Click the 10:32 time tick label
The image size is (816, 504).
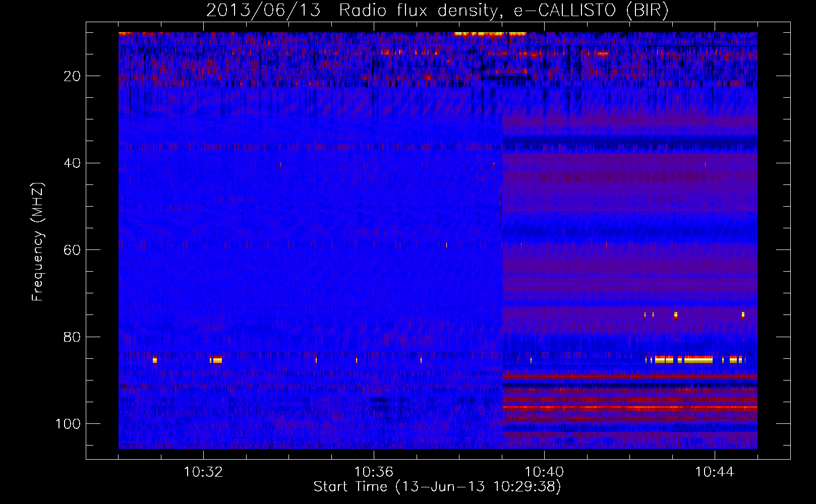click(x=203, y=472)
